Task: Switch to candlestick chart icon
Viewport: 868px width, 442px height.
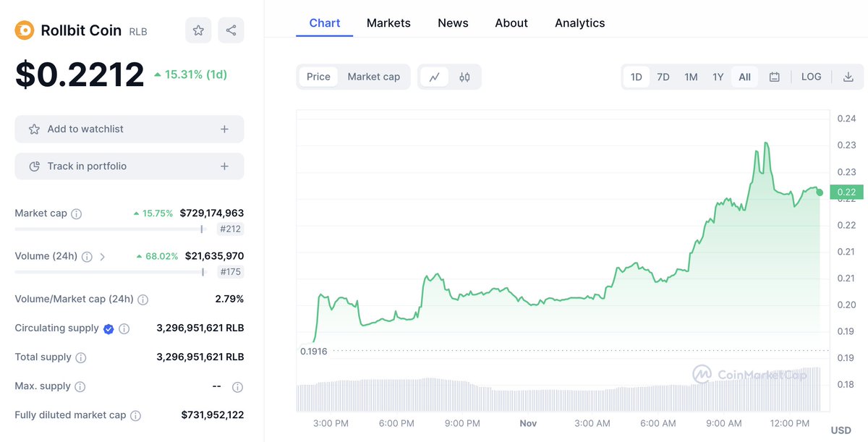Action: click(x=464, y=77)
